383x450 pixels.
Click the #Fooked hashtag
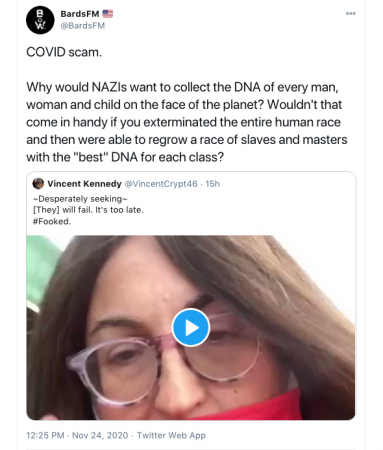[x=52, y=221]
